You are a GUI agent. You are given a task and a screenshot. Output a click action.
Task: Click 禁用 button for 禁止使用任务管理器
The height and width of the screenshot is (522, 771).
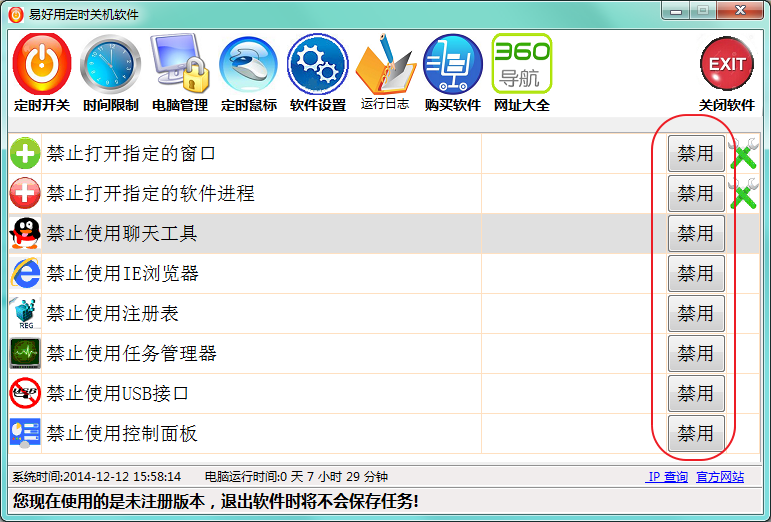pos(696,353)
